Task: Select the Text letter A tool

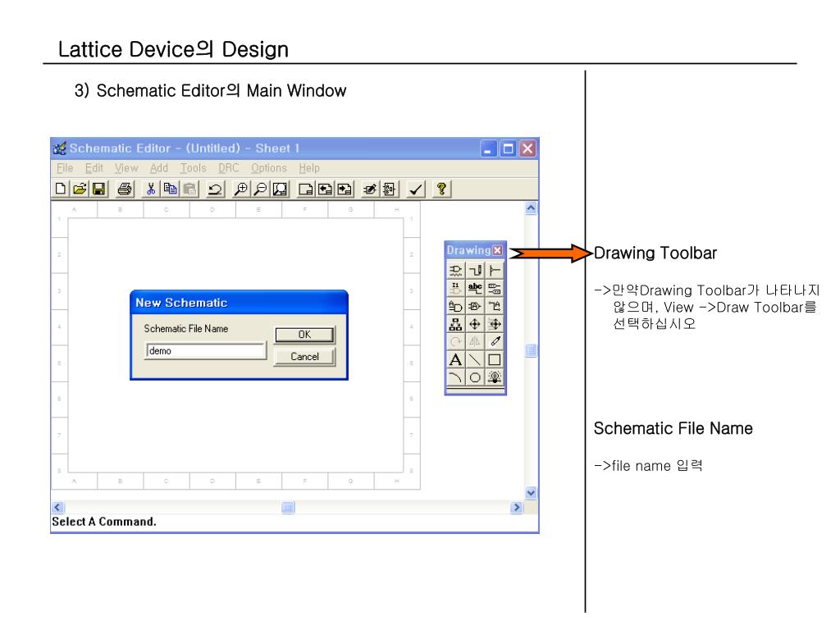Action: pos(455,359)
